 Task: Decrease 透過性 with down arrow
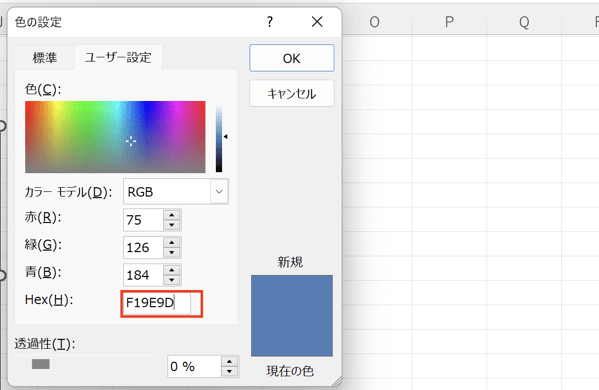point(230,372)
